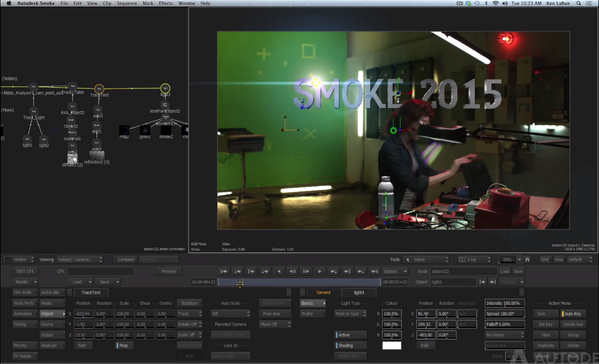Switch to the light3 tab
Screen dimensions: 599x364
tap(359, 293)
